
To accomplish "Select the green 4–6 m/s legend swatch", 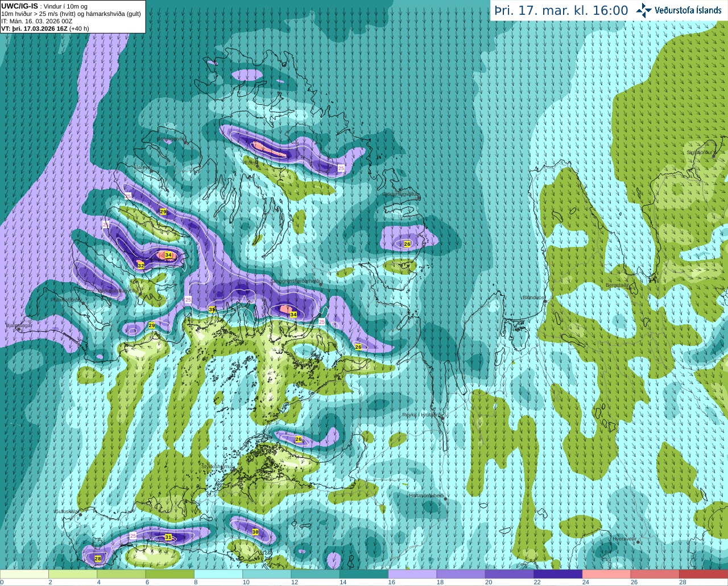I will click(121, 574).
